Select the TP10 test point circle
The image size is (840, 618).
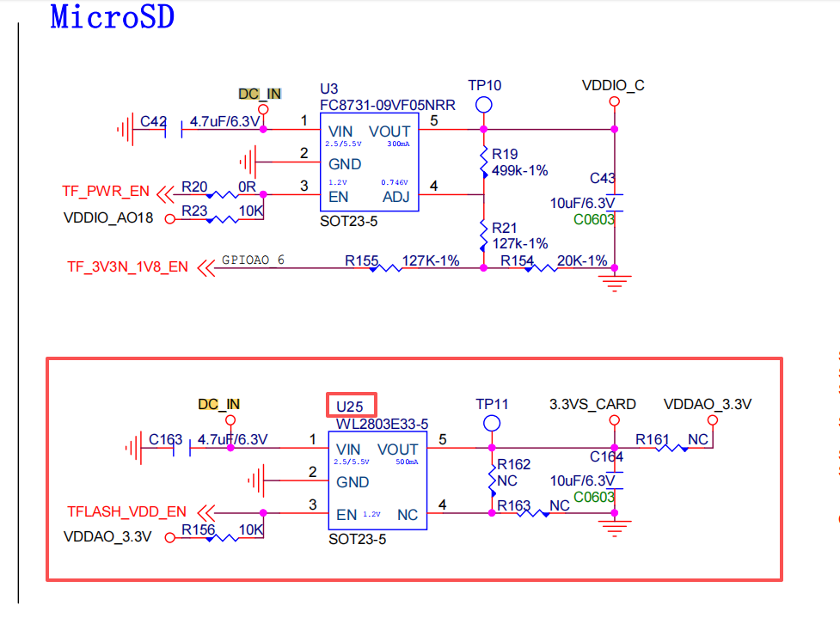(x=484, y=105)
